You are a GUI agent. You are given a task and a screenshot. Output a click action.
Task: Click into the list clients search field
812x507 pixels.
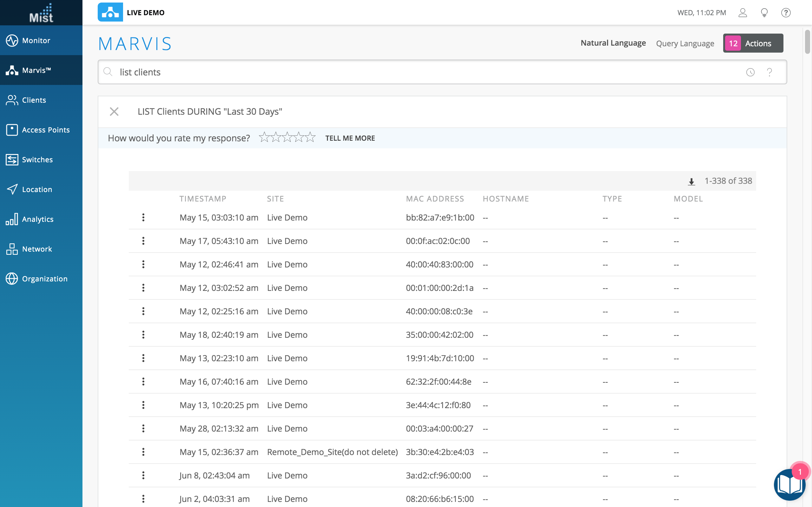(403, 72)
